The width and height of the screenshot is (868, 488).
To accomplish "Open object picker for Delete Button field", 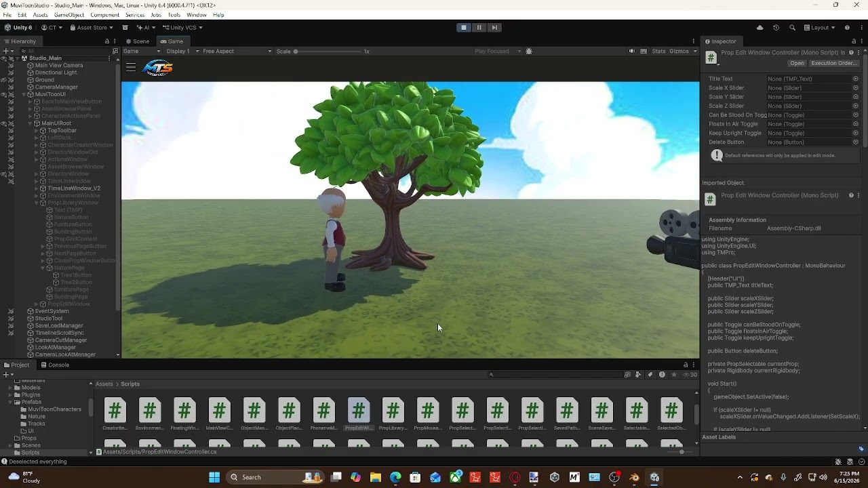I will click(x=856, y=142).
